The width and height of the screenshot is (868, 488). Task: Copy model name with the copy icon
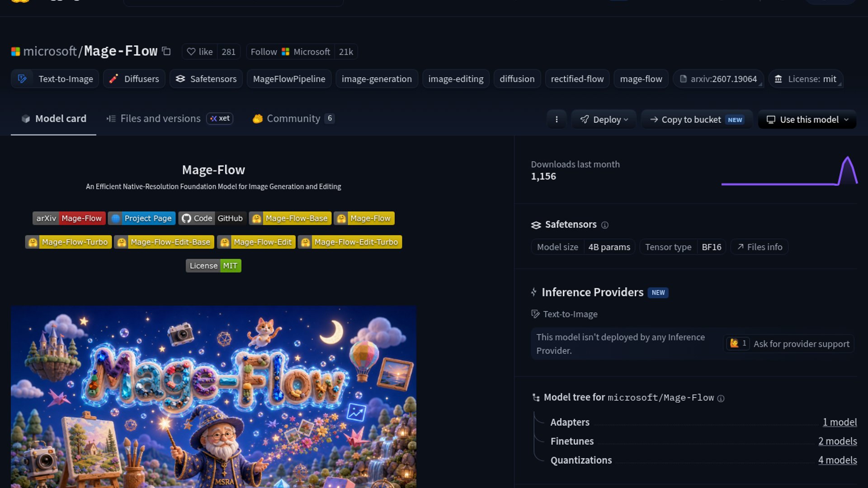[x=166, y=51]
